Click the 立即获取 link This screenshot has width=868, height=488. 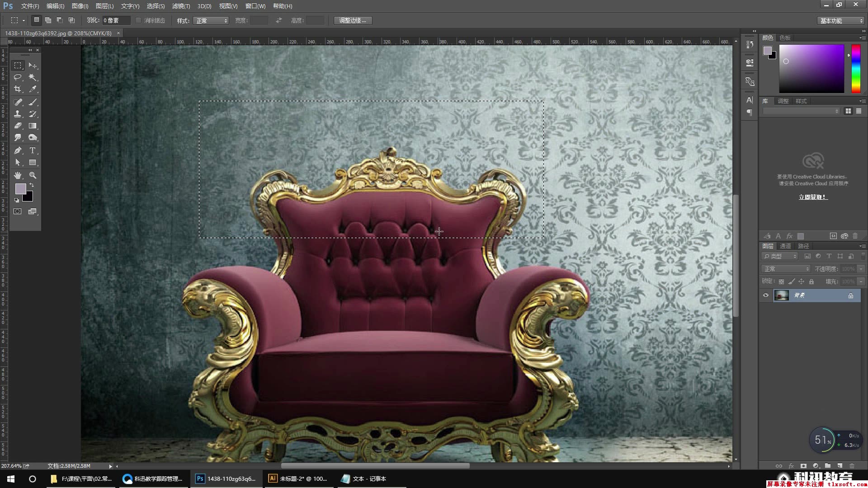coord(812,197)
